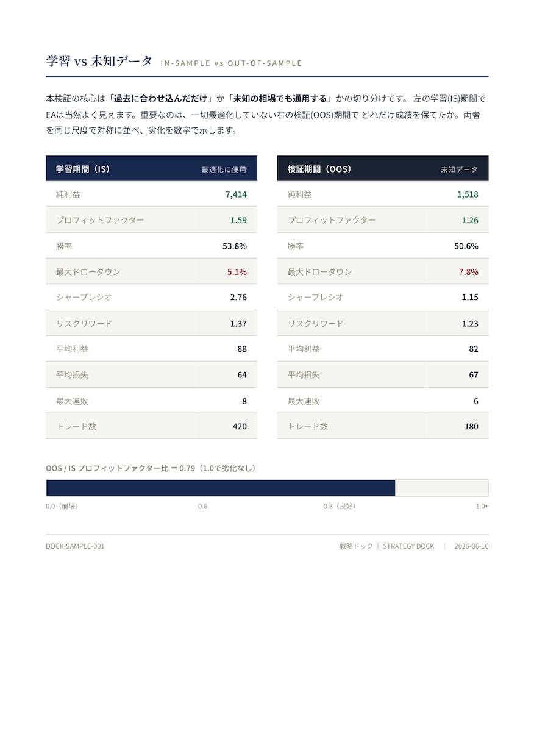This screenshot has width=534, height=756.
Task: Click OOS 平均利益 value 82
Action: (x=474, y=349)
